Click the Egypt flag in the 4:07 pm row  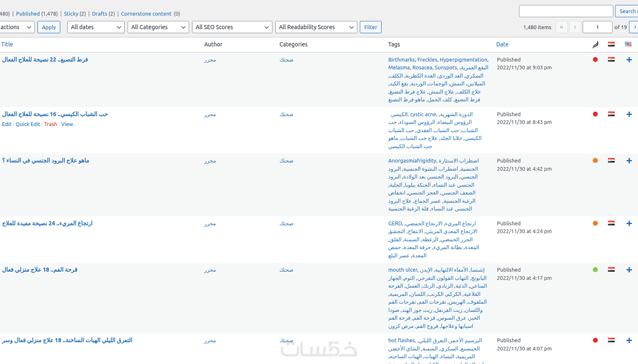click(x=611, y=340)
